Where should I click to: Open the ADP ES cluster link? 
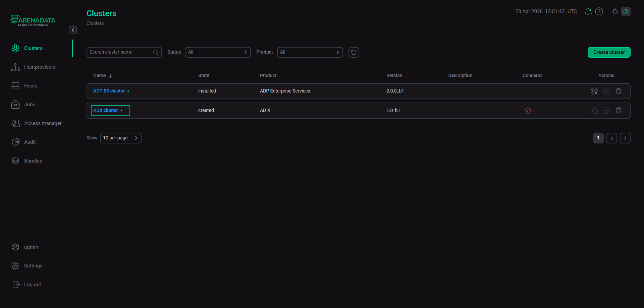(109, 91)
